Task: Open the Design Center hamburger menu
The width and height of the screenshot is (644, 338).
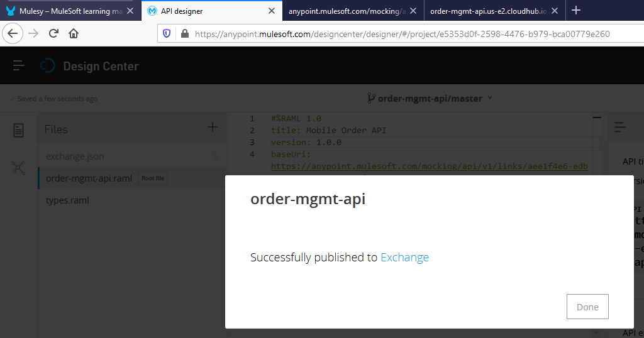Action: pos(18,65)
